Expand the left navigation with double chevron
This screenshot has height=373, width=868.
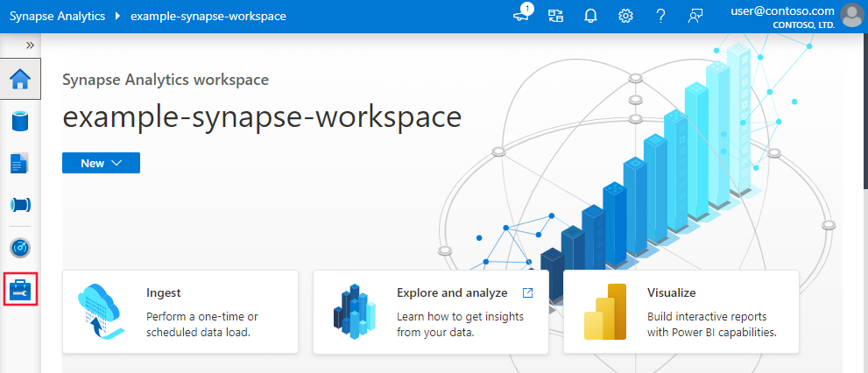[30, 46]
